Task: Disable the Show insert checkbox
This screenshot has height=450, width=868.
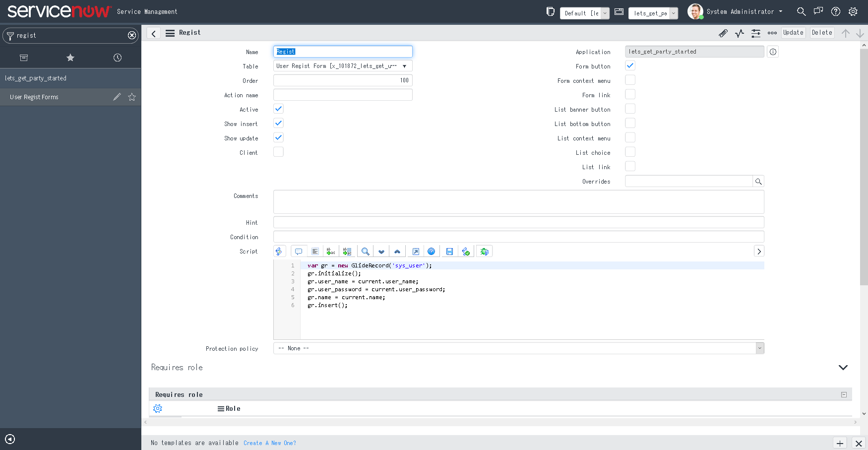Action: coord(278,123)
